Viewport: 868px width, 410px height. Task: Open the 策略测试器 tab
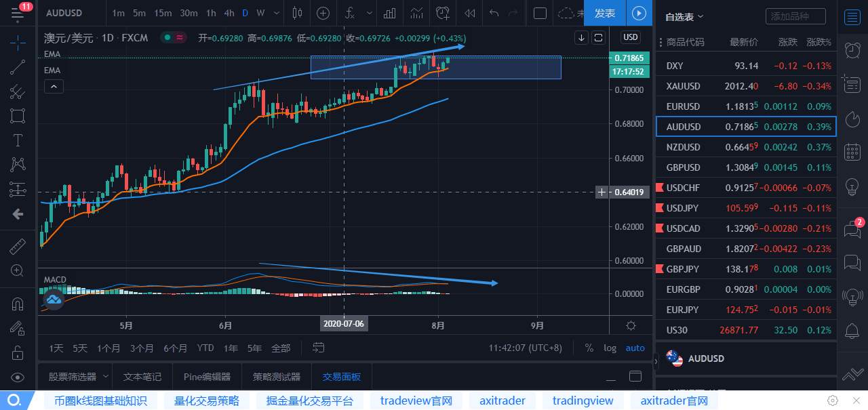[x=277, y=376]
